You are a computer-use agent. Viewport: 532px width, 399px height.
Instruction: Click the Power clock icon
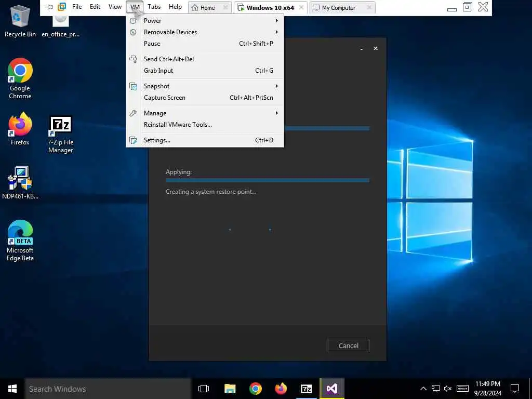point(133,21)
